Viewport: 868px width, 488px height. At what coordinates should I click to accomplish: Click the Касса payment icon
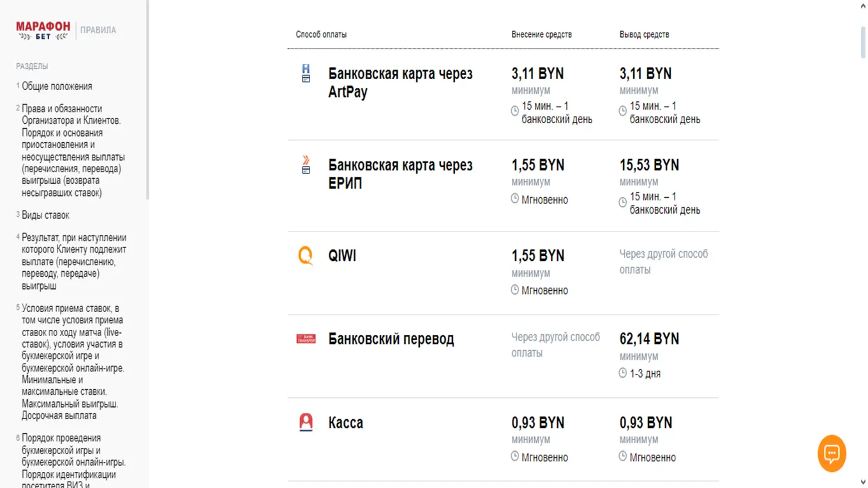[306, 422]
